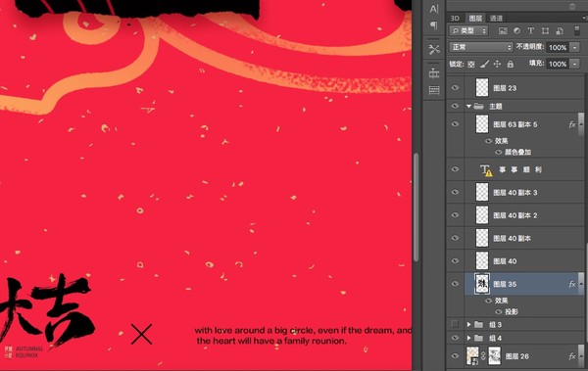Click the 组 3 folder icon
Screen dimensions: 588x371
coord(478,325)
